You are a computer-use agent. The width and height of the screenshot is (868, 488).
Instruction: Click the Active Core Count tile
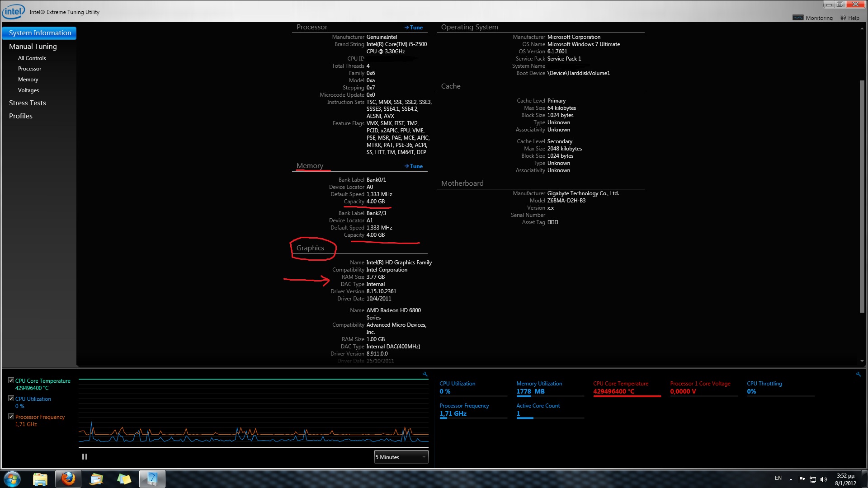550,411
